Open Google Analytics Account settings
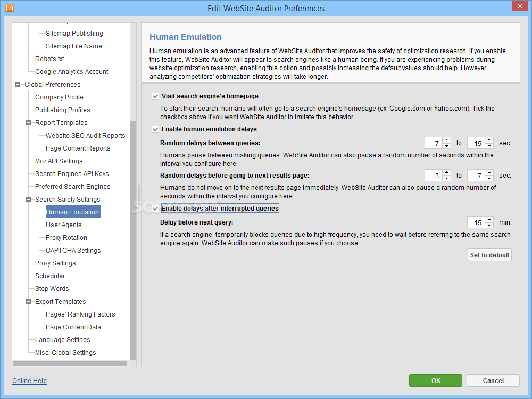Image resolution: width=532 pixels, height=399 pixels. coord(72,72)
